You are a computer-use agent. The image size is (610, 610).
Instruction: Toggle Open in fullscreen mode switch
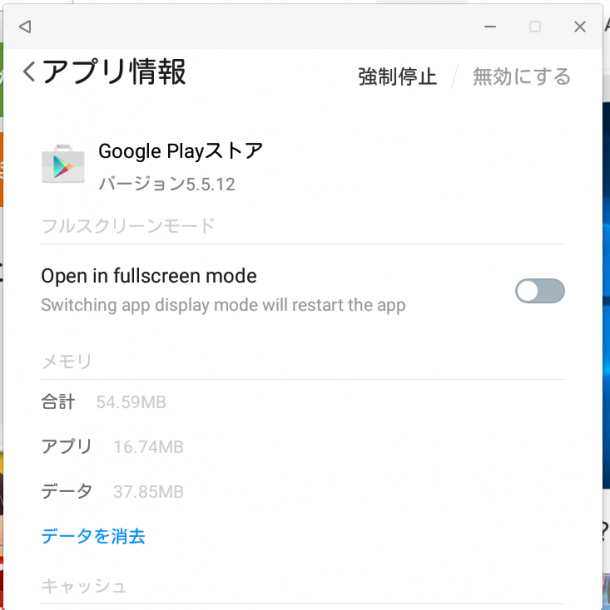(x=540, y=291)
